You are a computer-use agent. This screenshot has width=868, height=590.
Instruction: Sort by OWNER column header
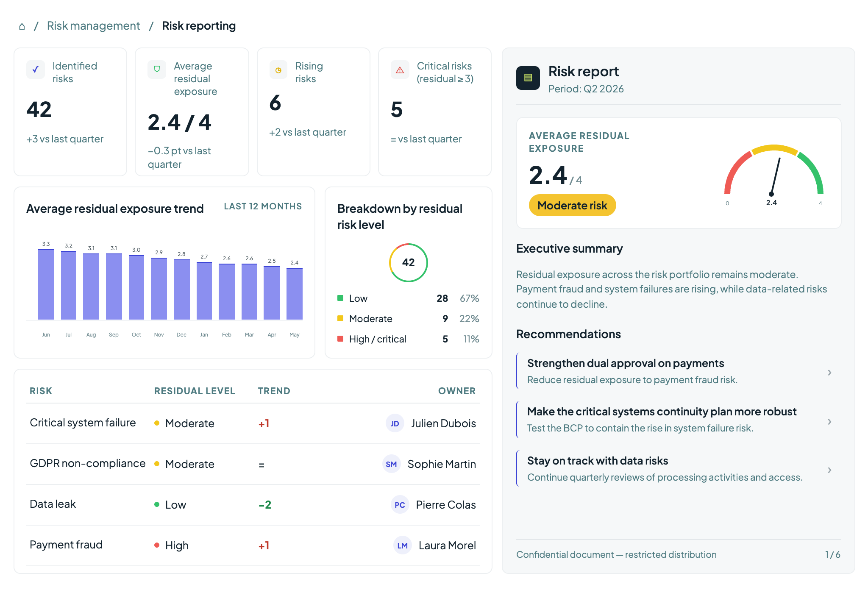point(457,391)
